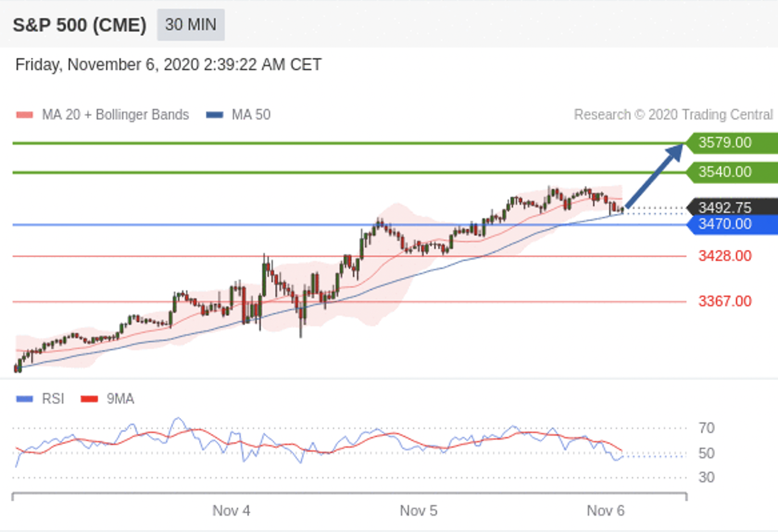Click the 3579.00 resistance price tag

point(731,143)
